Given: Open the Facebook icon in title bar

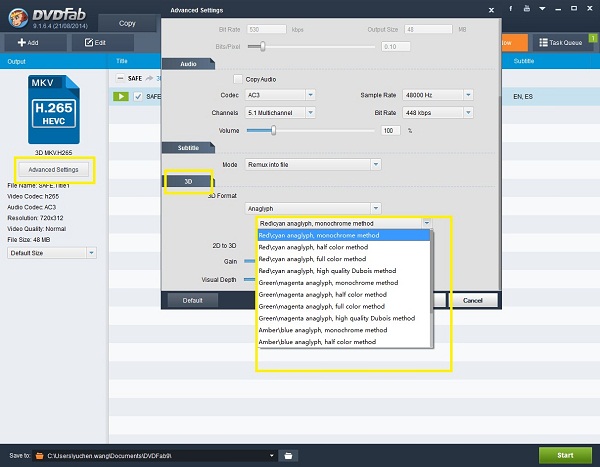Looking at the screenshot, I should click(510, 8).
